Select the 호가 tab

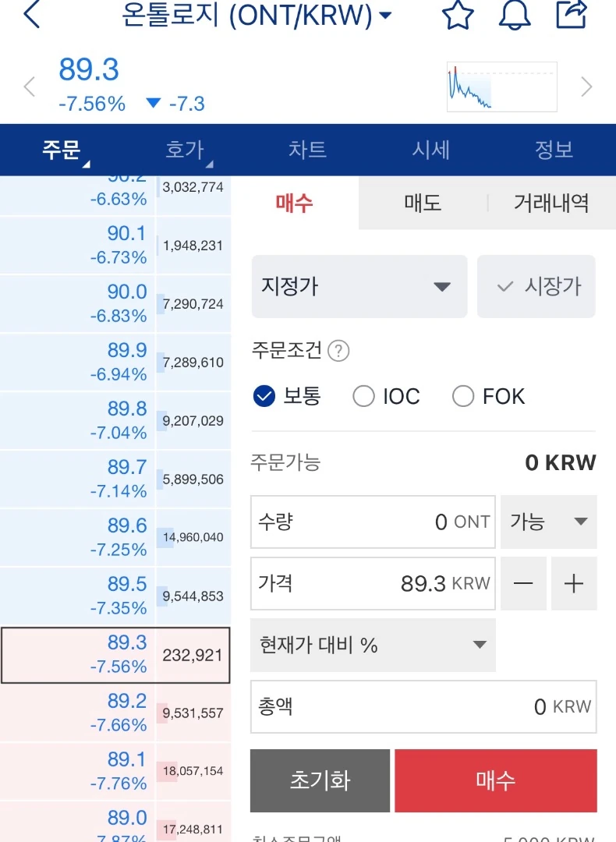(x=185, y=150)
